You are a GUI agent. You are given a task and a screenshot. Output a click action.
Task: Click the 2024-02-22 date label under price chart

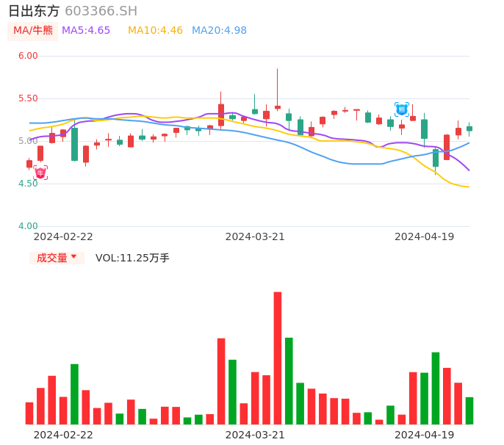[63, 236]
